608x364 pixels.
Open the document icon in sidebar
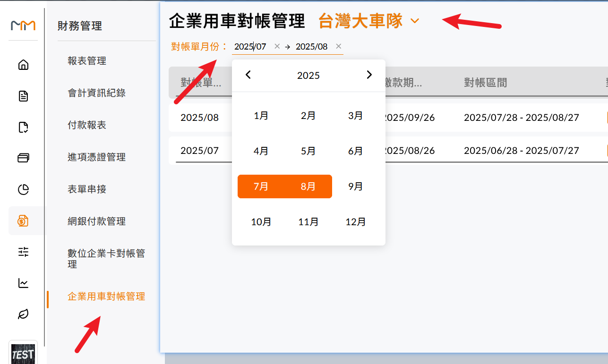(x=23, y=96)
